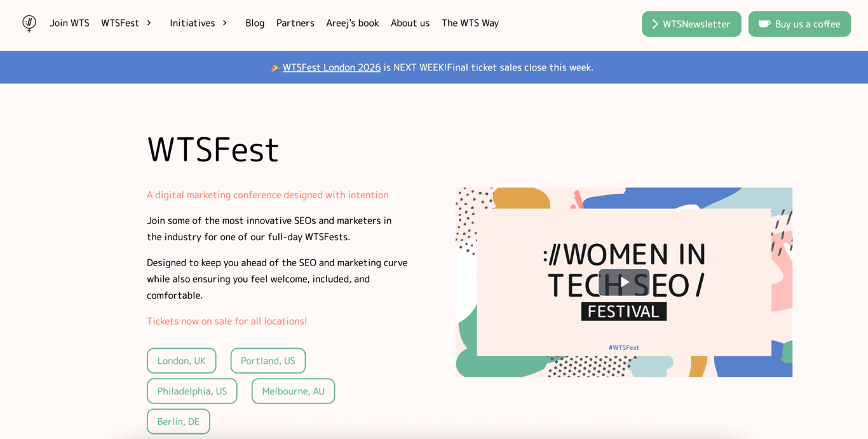868x439 pixels.
Task: Click the FESTIVAL label in video thumbnail
Action: click(x=624, y=311)
